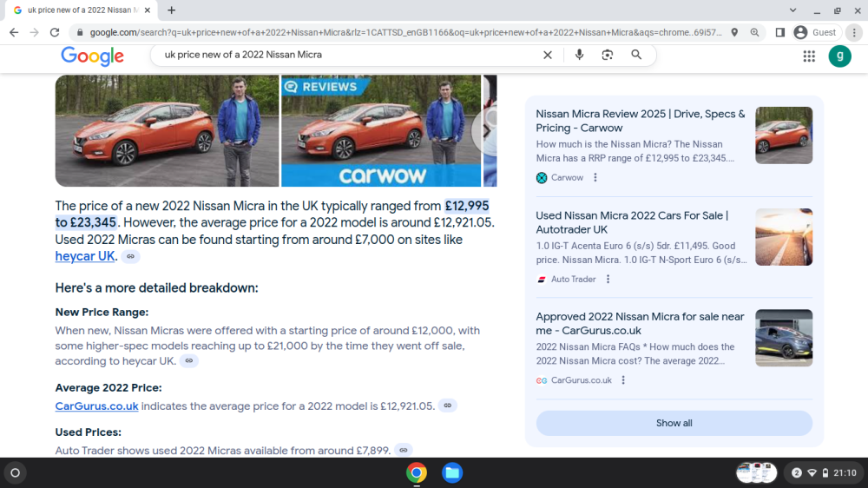Reload the current page
The image size is (868, 488).
click(x=54, y=33)
